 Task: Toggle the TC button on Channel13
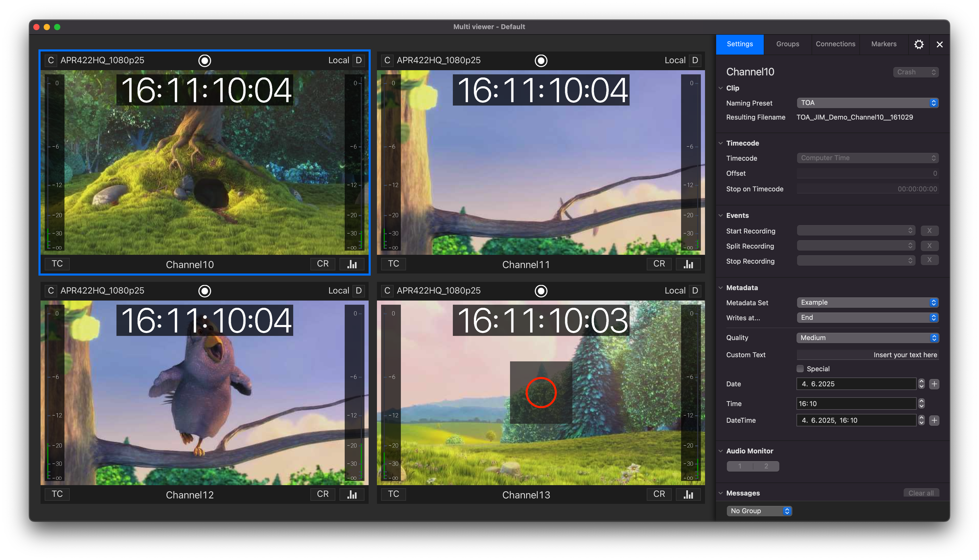click(x=393, y=494)
